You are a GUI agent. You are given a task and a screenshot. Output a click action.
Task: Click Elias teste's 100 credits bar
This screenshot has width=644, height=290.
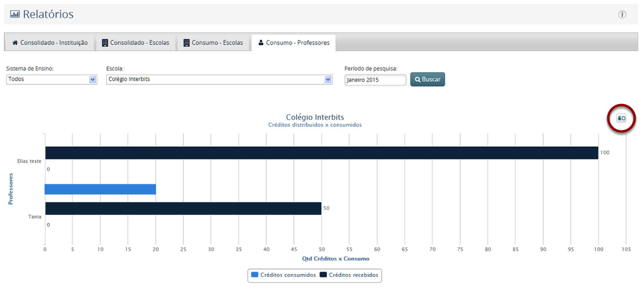(x=321, y=153)
